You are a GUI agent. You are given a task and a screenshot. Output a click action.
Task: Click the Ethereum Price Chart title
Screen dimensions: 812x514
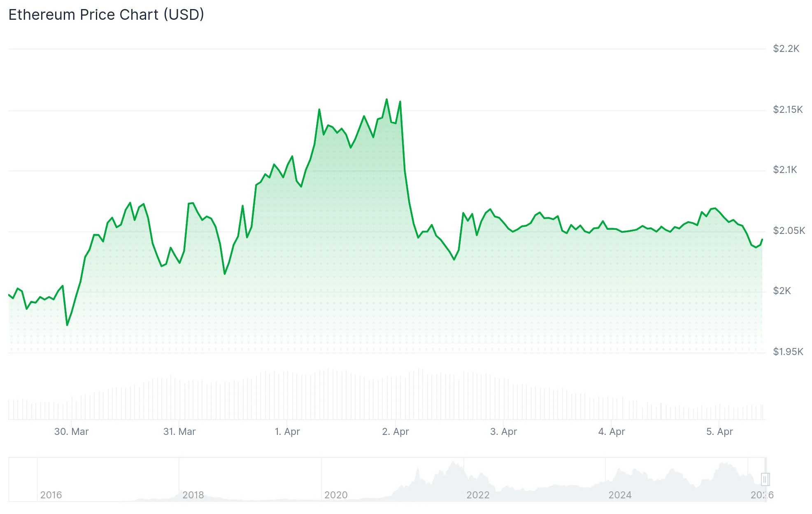coord(106,15)
